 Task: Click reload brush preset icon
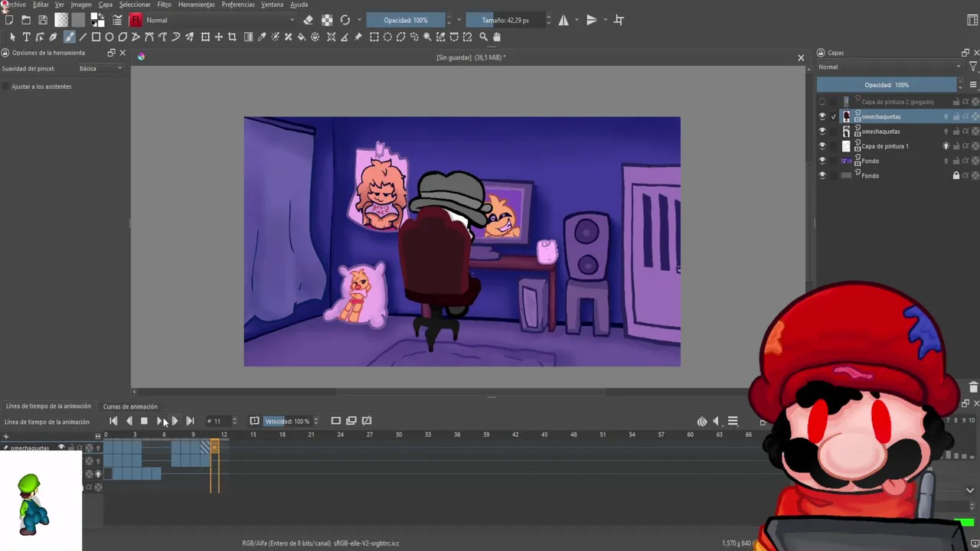(345, 20)
